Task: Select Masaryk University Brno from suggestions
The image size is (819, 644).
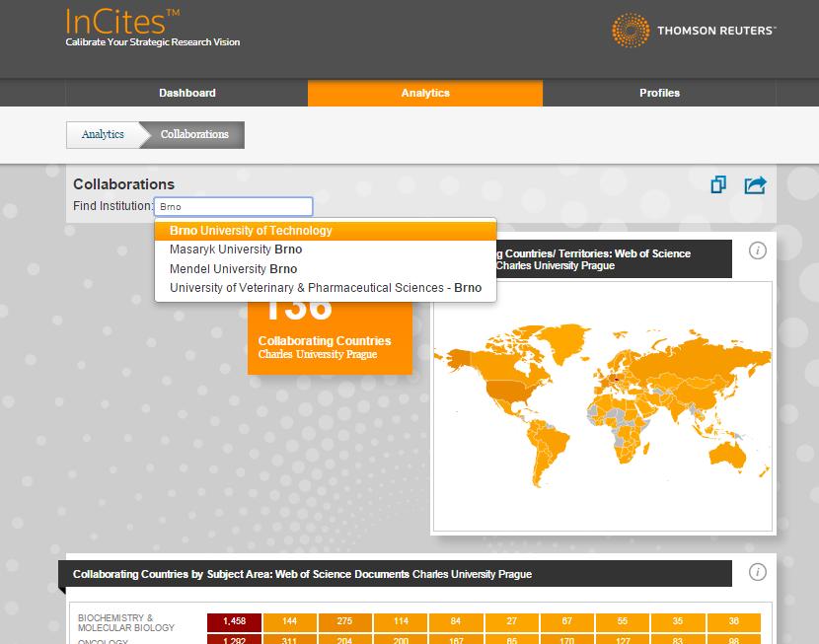Action: 326,250
